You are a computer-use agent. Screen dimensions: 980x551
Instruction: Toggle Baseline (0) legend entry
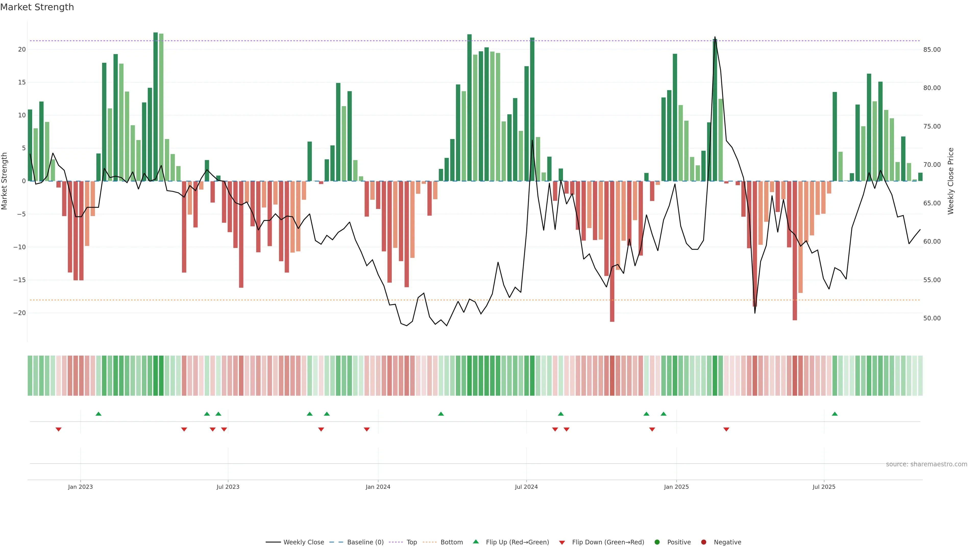(365, 542)
